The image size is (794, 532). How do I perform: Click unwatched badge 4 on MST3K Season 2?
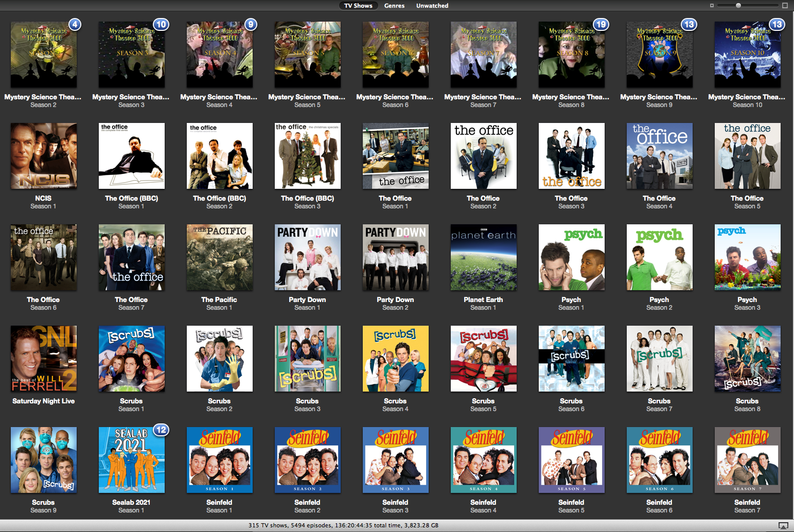pos(75,24)
